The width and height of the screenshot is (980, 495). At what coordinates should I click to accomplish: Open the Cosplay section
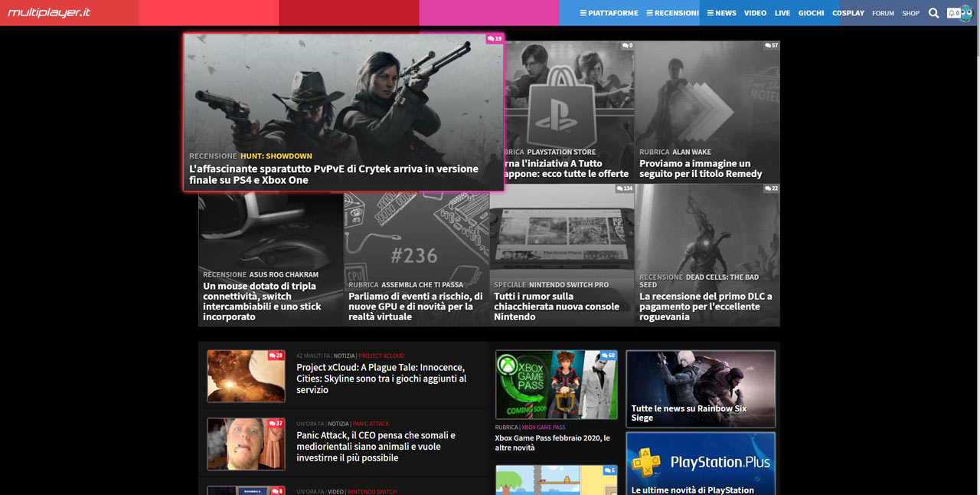[x=848, y=13]
